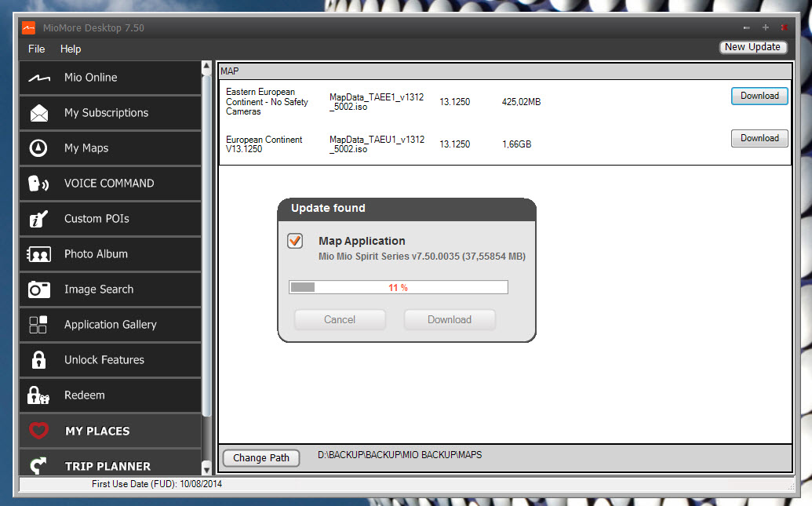812x506 pixels.
Task: Click the My Places heart icon
Action: 39,431
